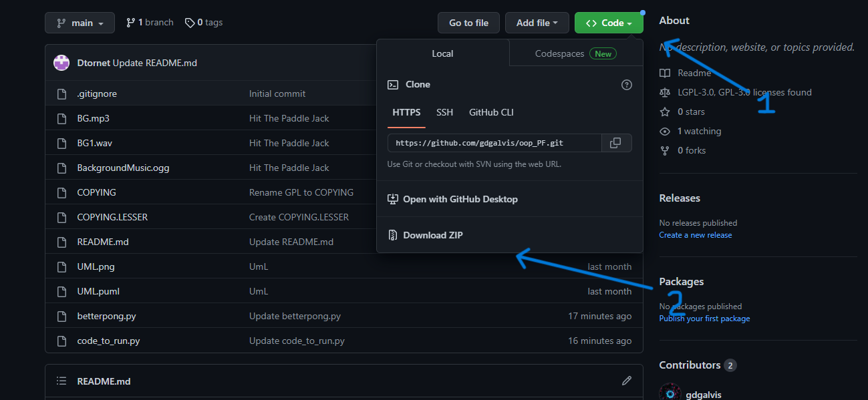Click the Go to file button

click(468, 23)
